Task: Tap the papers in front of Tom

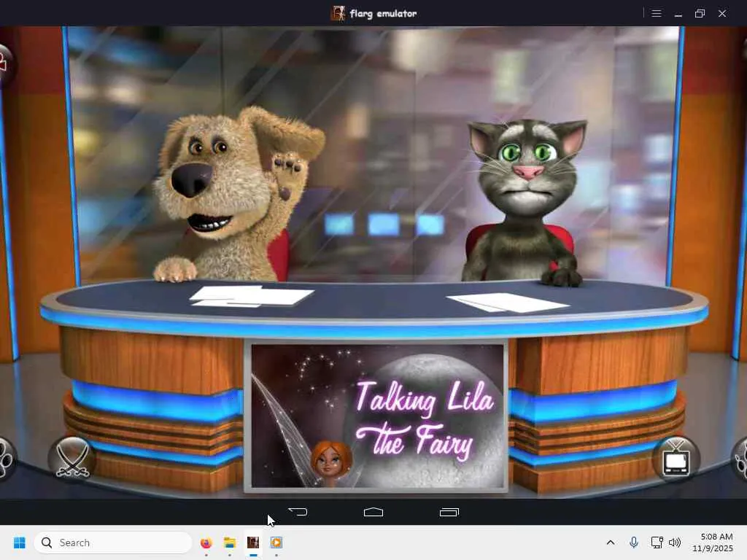Action: 508,303
